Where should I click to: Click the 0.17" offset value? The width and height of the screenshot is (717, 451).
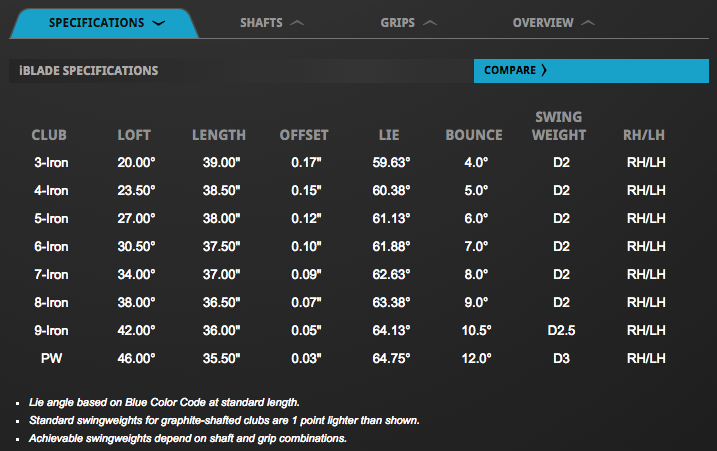tap(306, 162)
